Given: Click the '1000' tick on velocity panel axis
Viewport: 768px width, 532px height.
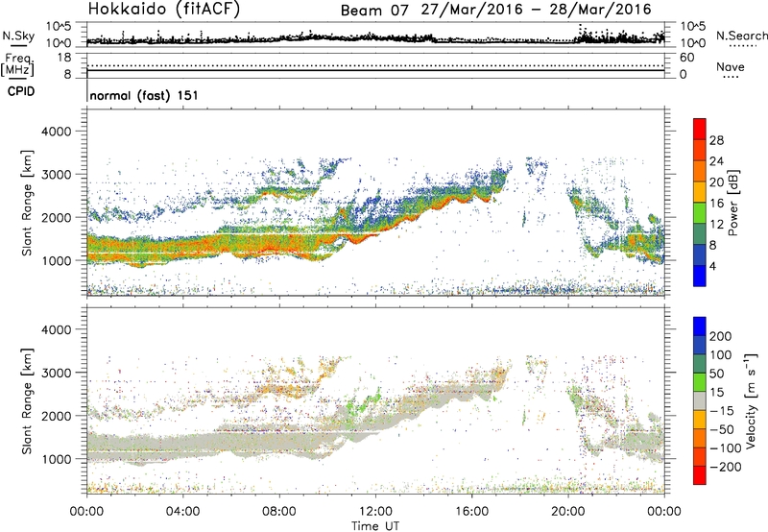Looking at the screenshot, I should [57, 460].
